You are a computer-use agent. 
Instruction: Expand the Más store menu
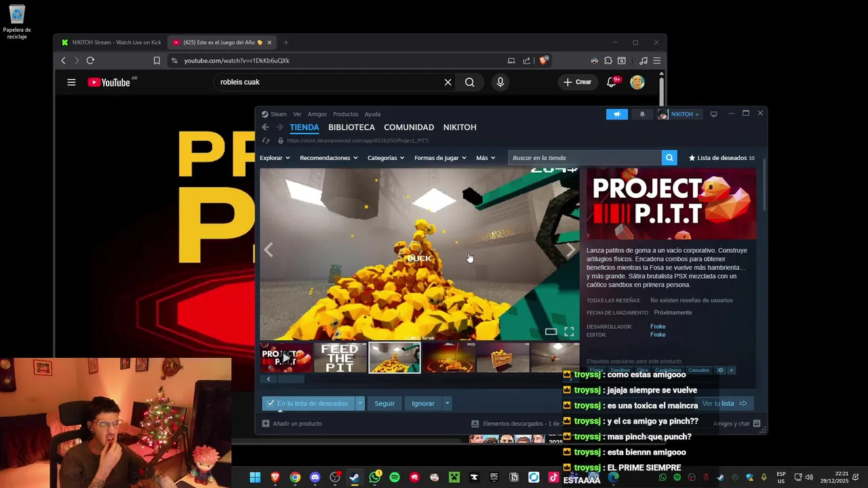(x=486, y=158)
